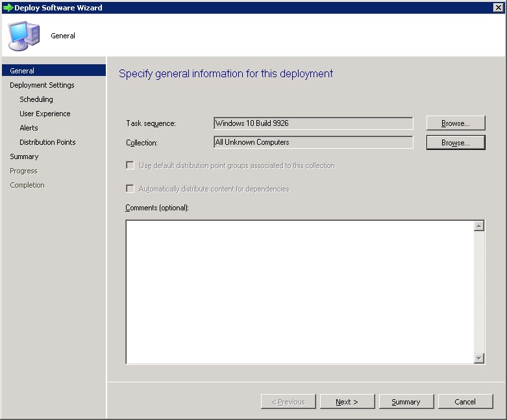This screenshot has width=507, height=420.
Task: Close the Deploy Software Wizard window
Action: [x=498, y=8]
